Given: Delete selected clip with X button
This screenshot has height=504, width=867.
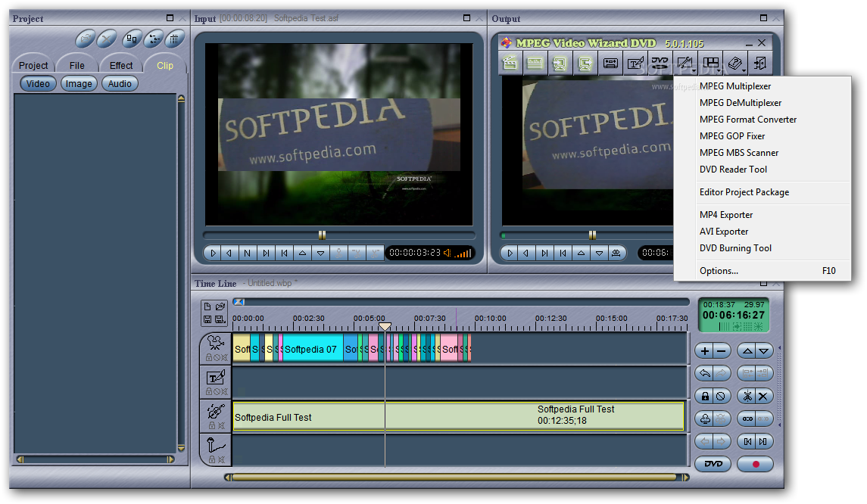Looking at the screenshot, I should (763, 397).
